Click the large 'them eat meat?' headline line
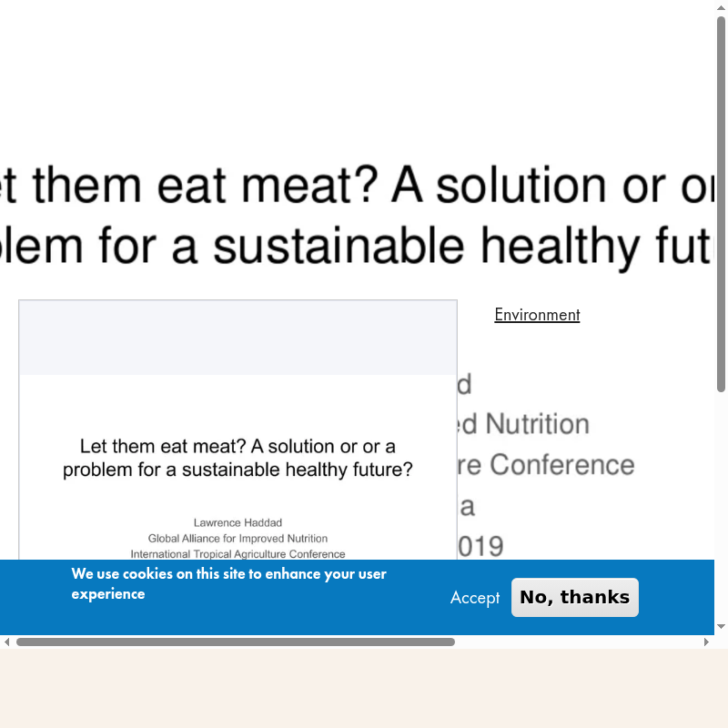Screen dimensions: 728x728 coord(355,186)
